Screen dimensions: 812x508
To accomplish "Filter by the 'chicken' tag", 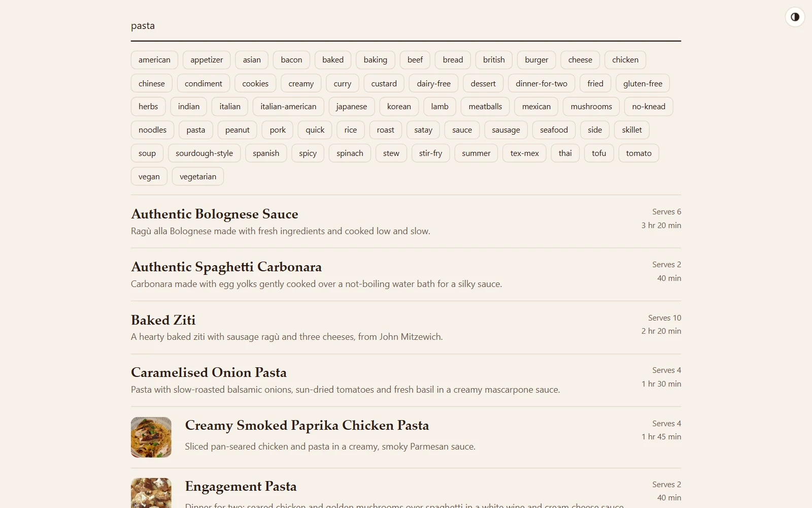I will click(x=625, y=60).
